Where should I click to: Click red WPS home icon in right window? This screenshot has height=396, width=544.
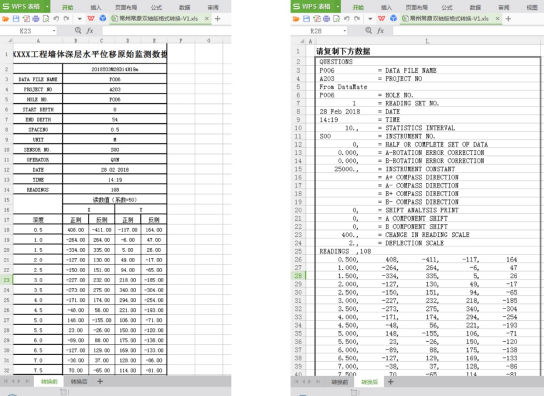(x=382, y=19)
